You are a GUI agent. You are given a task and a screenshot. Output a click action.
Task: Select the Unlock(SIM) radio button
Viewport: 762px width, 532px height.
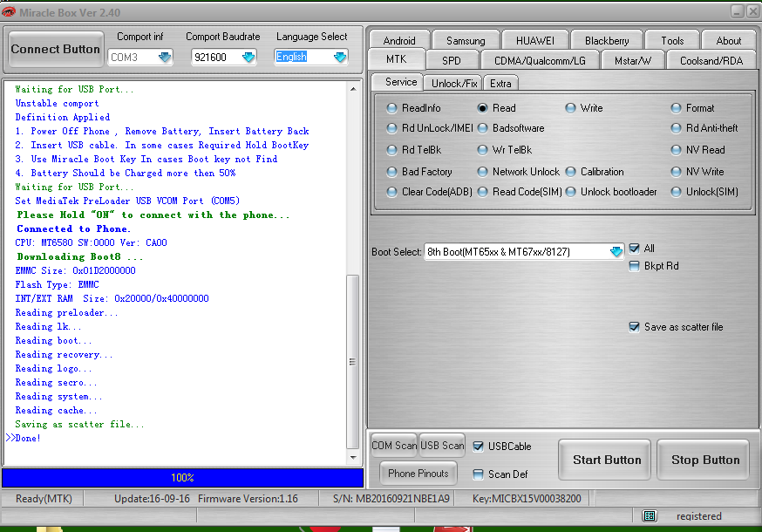(x=676, y=192)
